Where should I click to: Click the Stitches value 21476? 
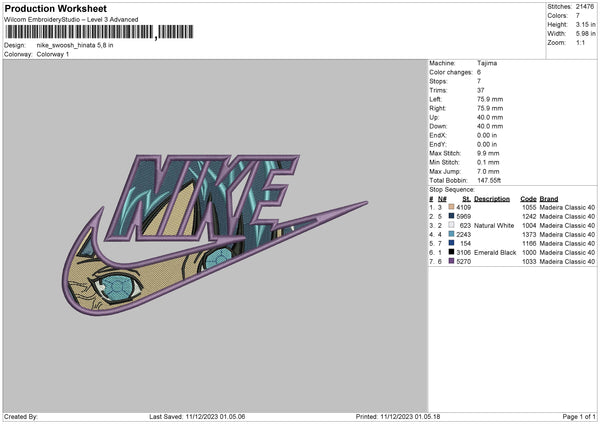click(x=585, y=7)
